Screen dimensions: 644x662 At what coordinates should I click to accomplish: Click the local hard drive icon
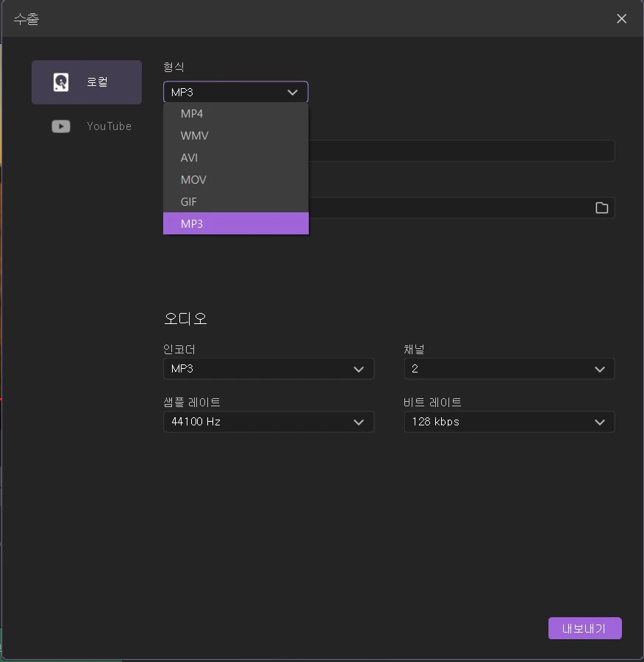61,82
